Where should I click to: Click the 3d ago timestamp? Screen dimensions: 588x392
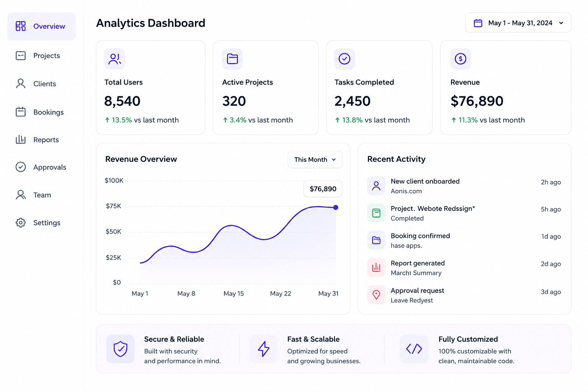tap(550, 292)
